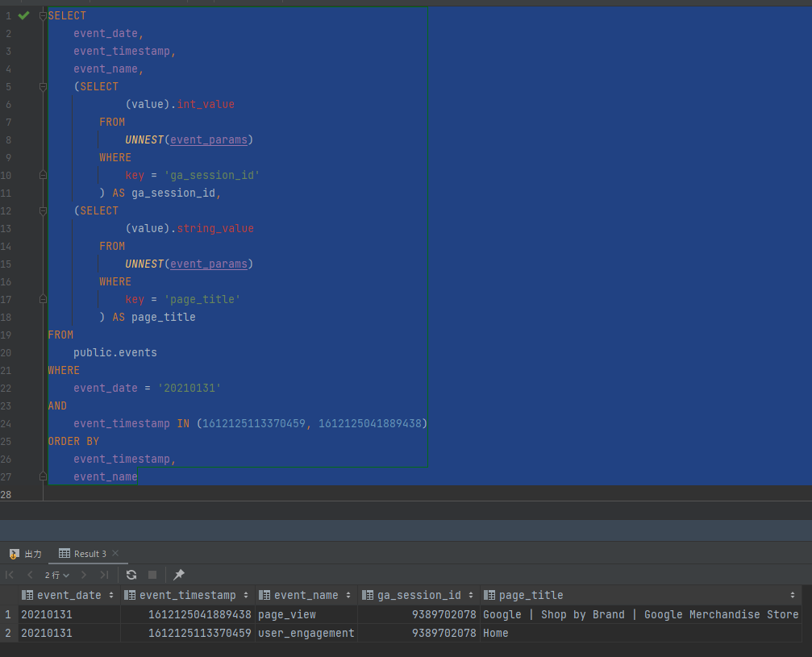
Task: Click 'page_title' string in line 17
Action: tap(202, 299)
